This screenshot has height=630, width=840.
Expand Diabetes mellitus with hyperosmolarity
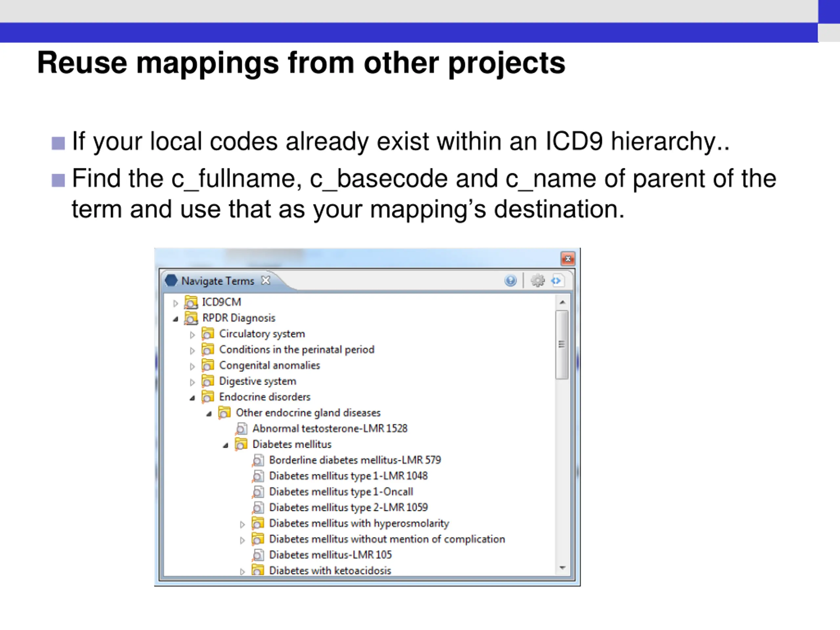pyautogui.click(x=242, y=524)
